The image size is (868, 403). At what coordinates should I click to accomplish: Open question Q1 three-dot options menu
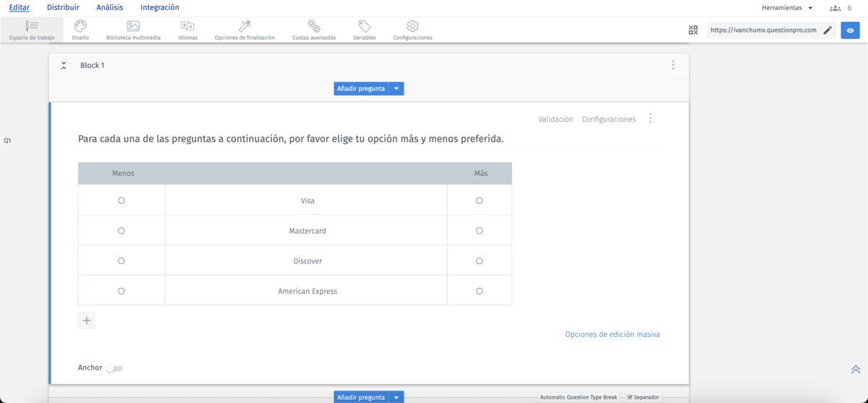650,119
